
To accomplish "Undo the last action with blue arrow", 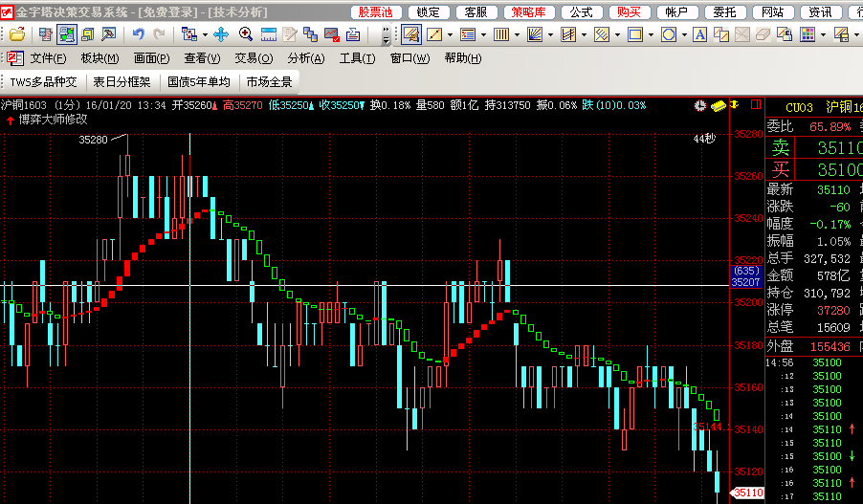I will pyautogui.click(x=138, y=34).
